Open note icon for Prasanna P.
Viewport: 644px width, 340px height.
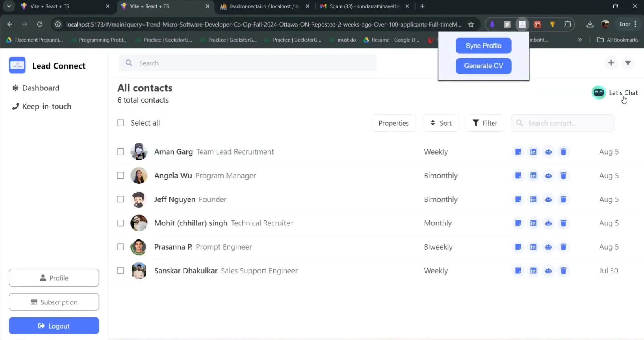[x=518, y=247]
